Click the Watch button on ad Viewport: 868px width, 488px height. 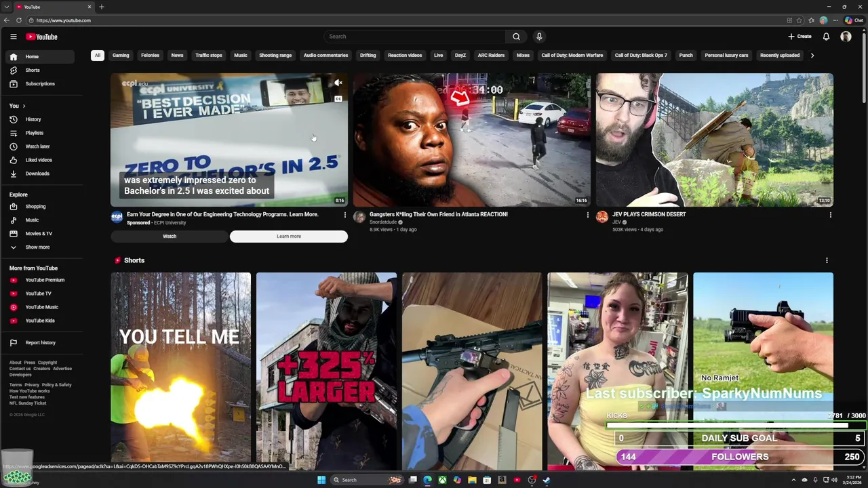pos(170,237)
